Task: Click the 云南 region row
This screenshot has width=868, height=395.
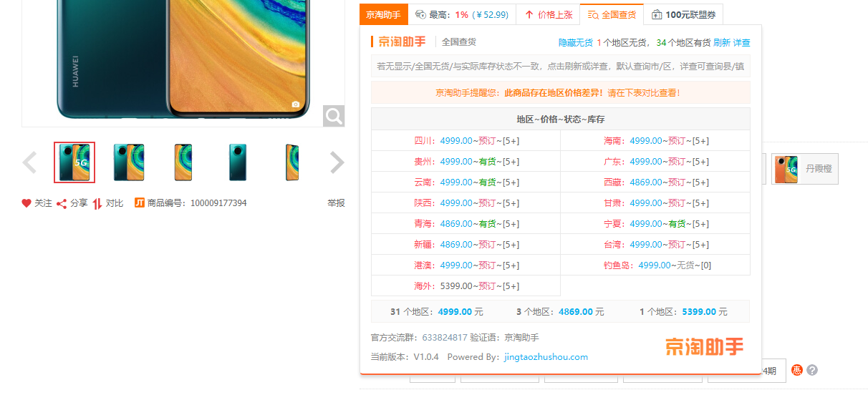Action: point(466,182)
